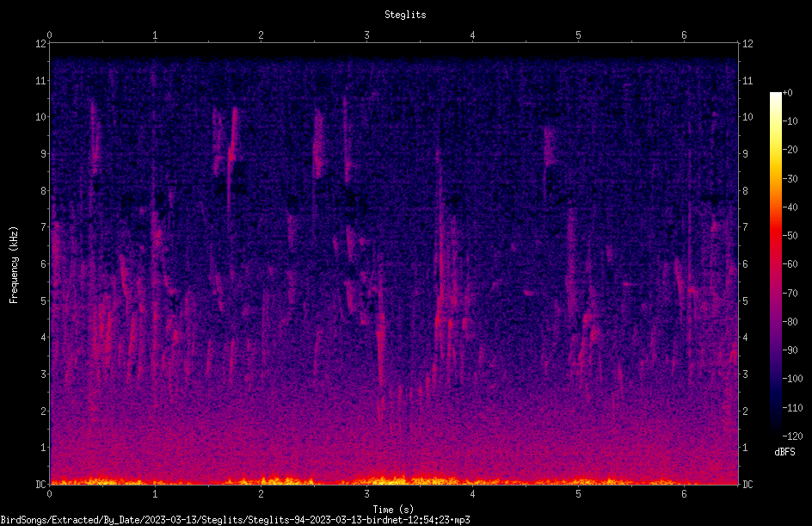Click the Time (s) axis title
Screen dimensions: 812x526
(x=393, y=510)
